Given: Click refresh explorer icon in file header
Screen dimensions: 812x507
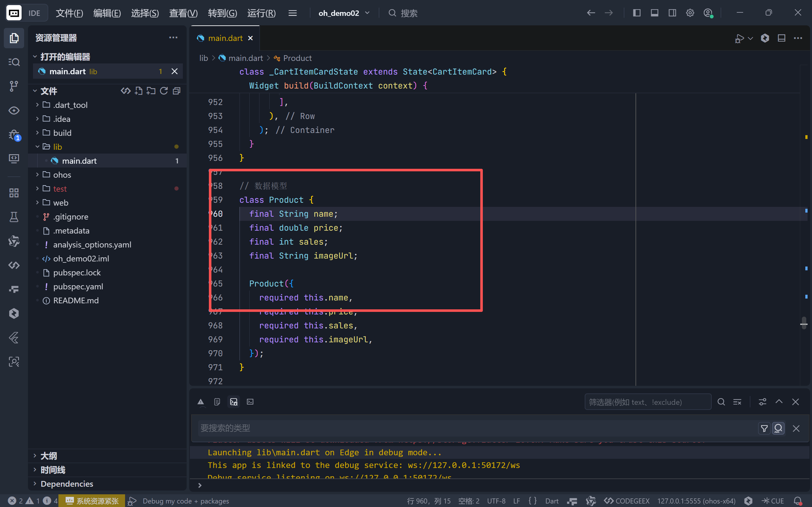Looking at the screenshot, I should click(164, 91).
